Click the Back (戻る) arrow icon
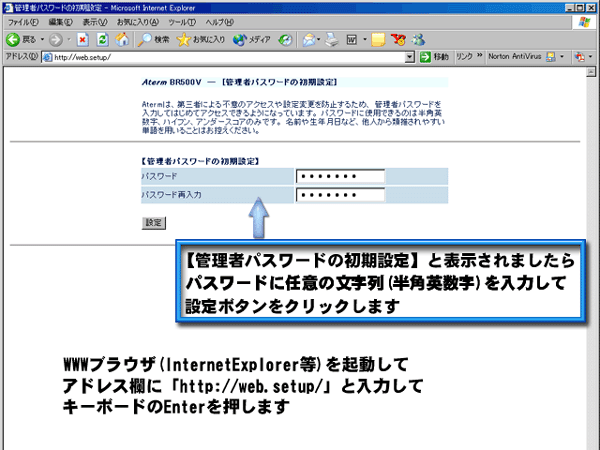The width and height of the screenshot is (600, 450). point(13,39)
